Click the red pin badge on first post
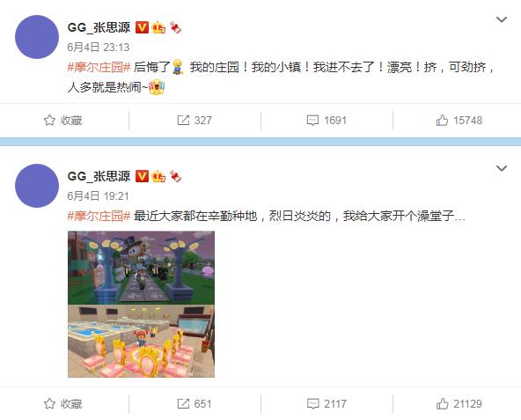The width and height of the screenshot is (521, 420). (x=175, y=27)
